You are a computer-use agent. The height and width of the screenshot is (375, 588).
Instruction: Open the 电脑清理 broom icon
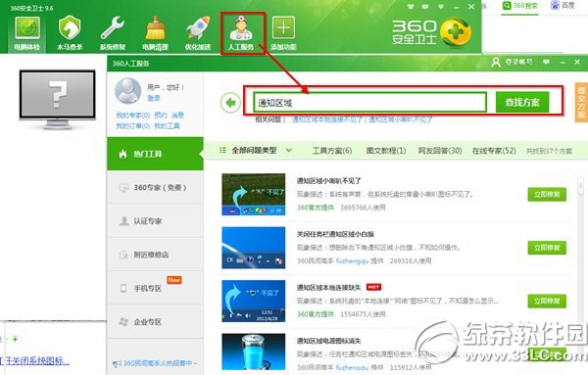tap(155, 32)
